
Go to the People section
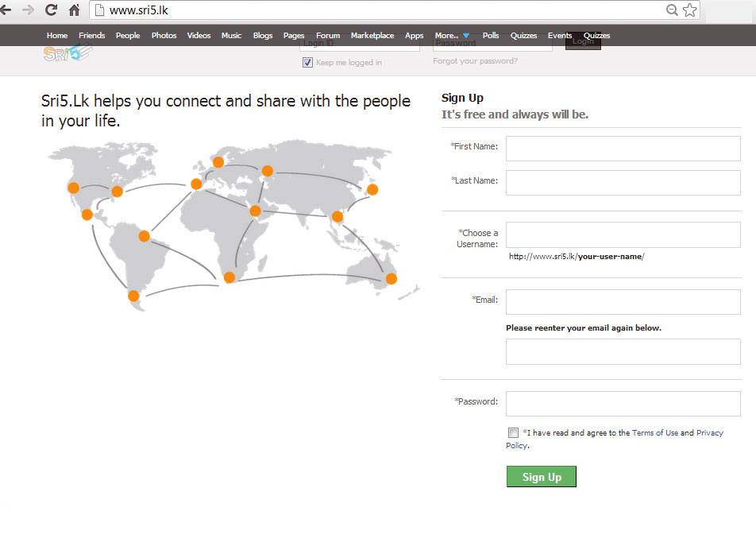point(128,35)
